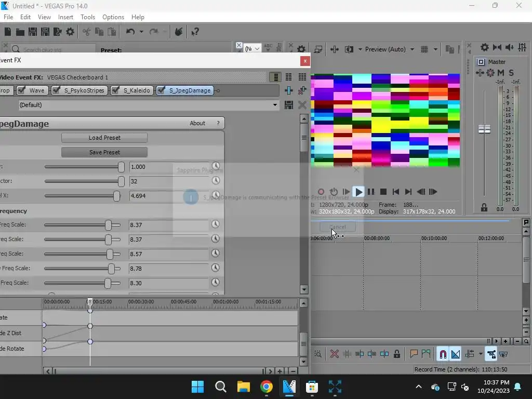The width and height of the screenshot is (532, 399).
Task: Solo the Master bus with S
Action: [x=511, y=73]
